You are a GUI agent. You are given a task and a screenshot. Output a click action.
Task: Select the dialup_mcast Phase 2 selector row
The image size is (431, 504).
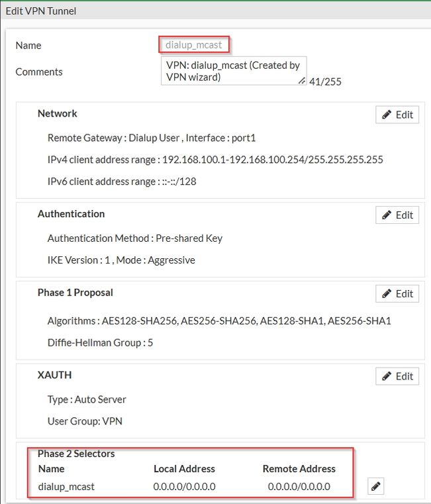pyautogui.click(x=66, y=487)
